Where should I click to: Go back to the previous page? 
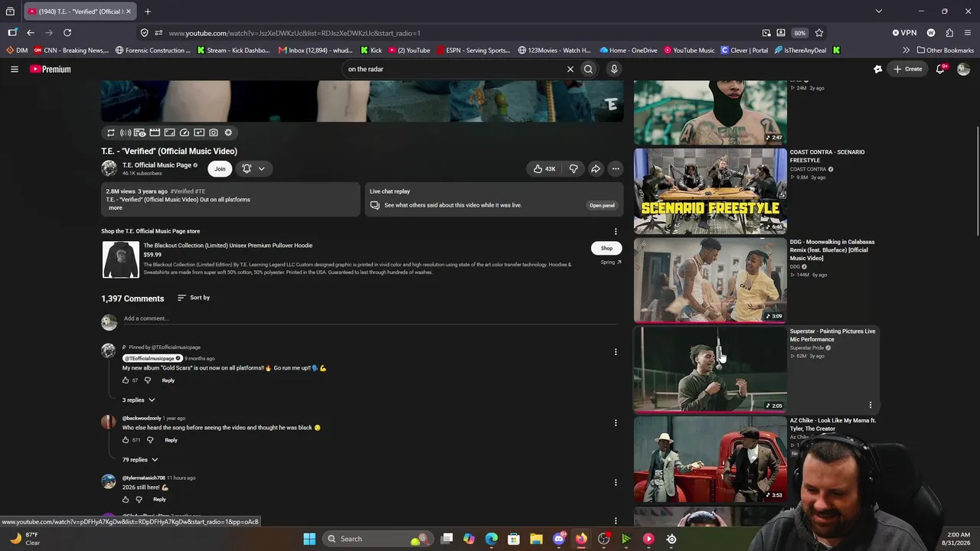pos(31,33)
